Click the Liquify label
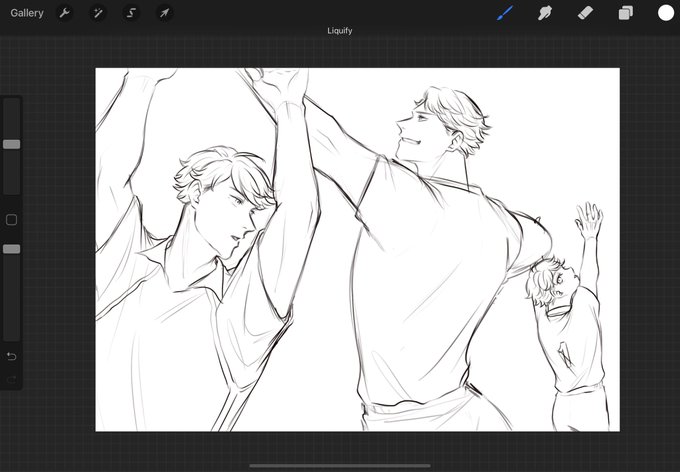The image size is (680, 472). click(x=340, y=31)
